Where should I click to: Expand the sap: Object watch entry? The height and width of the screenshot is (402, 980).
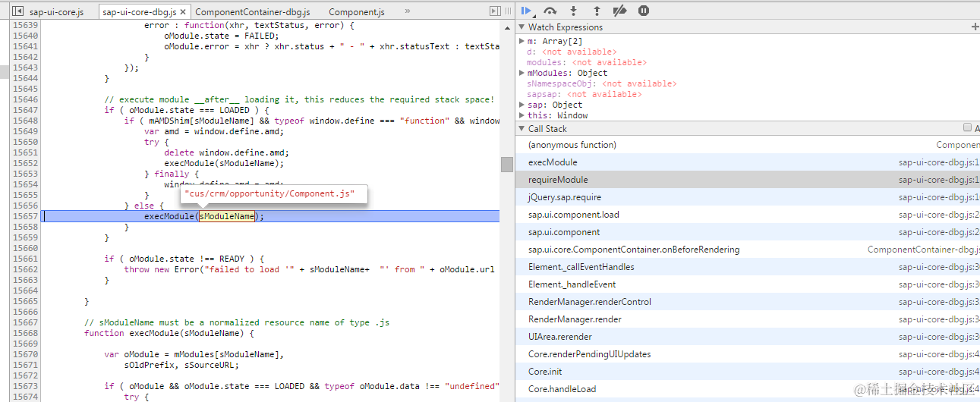coord(522,105)
